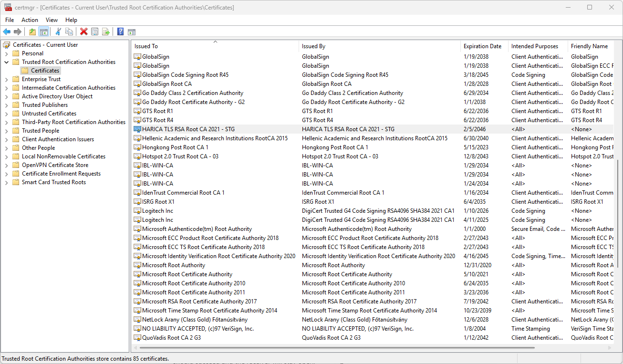Viewport: 623px width, 364px height.
Task: Sort by Friendly Name column header
Action: click(591, 46)
